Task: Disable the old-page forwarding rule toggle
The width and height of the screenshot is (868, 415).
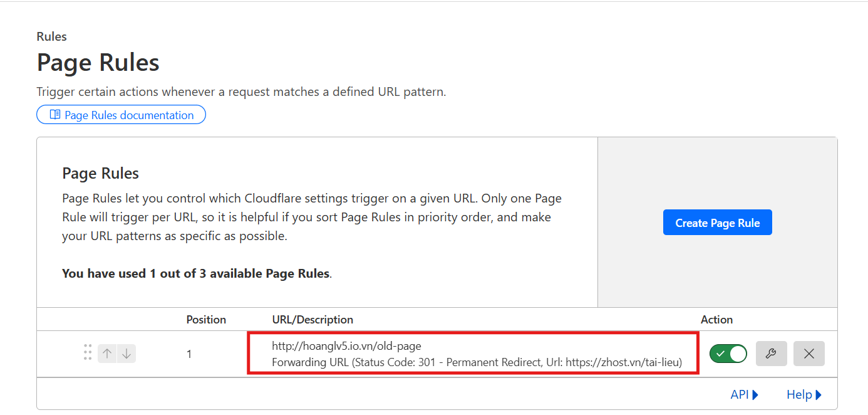Action: 728,354
